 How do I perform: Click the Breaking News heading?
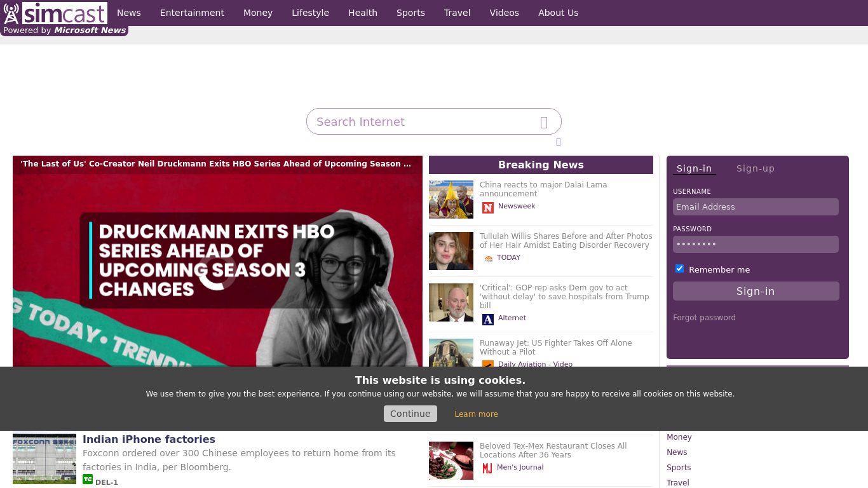point(541,165)
